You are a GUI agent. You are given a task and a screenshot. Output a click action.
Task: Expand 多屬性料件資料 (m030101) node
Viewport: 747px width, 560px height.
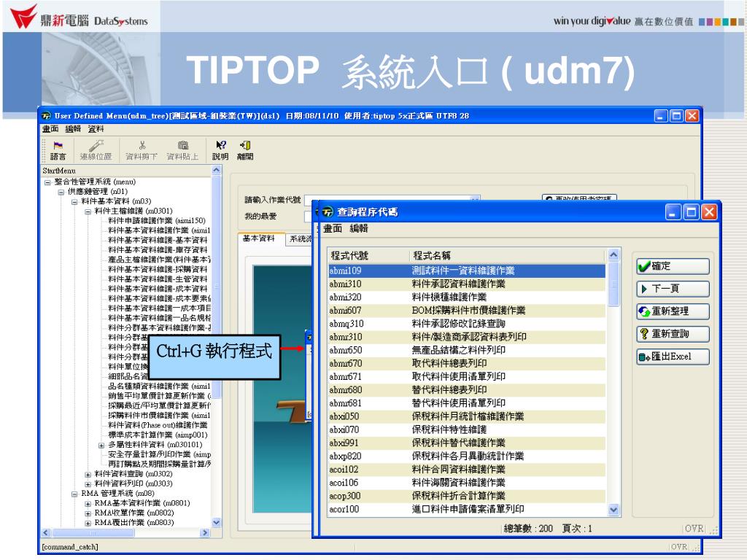click(x=101, y=446)
